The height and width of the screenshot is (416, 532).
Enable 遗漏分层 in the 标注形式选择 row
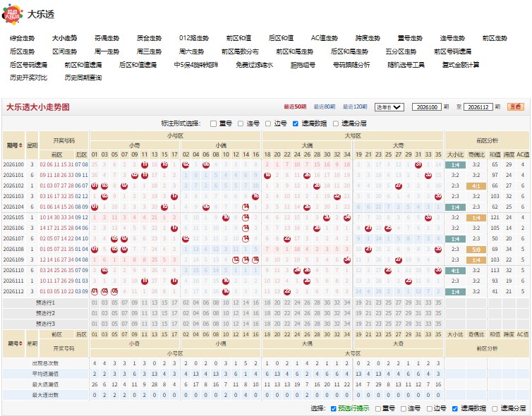336,124
